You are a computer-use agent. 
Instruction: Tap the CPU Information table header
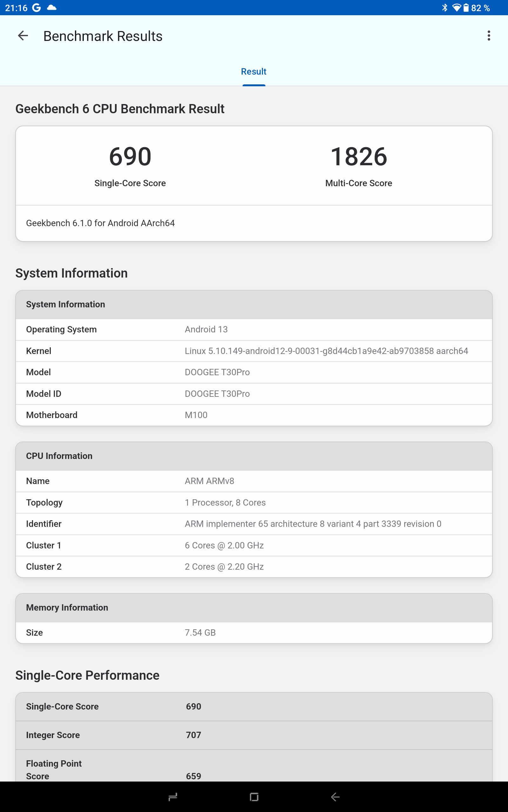click(x=254, y=456)
